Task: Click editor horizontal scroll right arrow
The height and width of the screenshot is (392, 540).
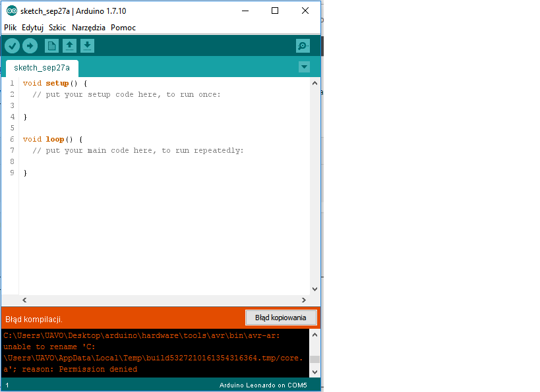Action: pyautogui.click(x=303, y=300)
